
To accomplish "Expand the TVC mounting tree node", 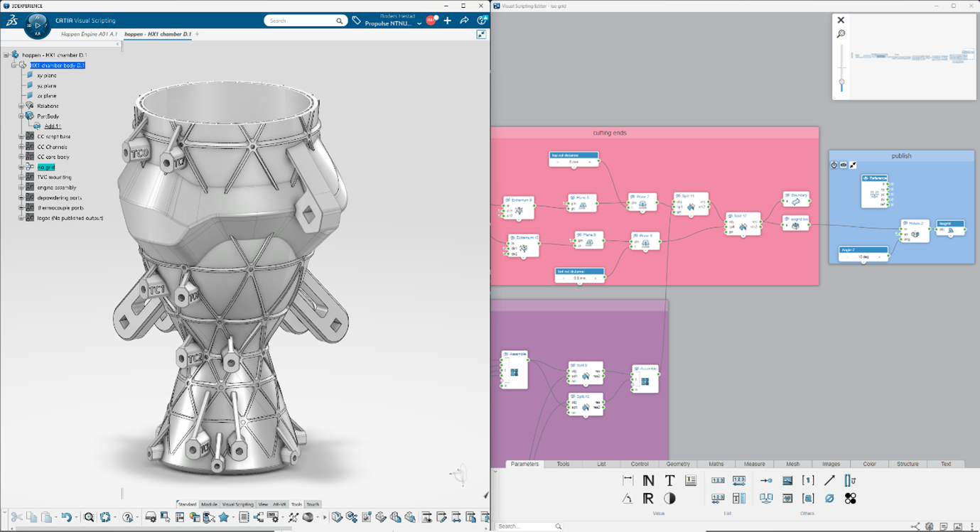I will (x=21, y=177).
